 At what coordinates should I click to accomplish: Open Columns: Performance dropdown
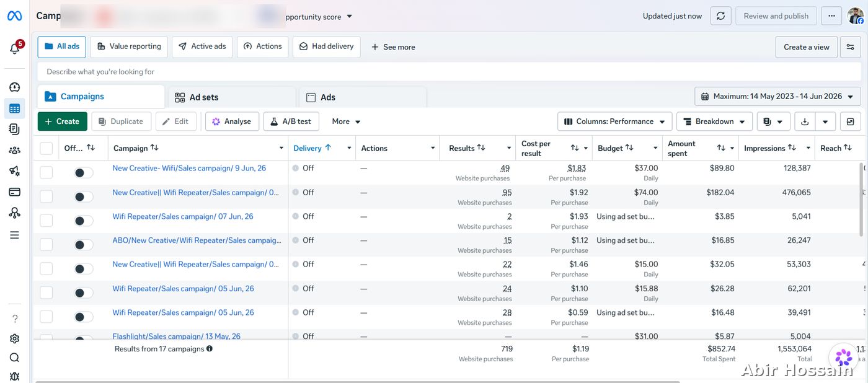tap(615, 121)
